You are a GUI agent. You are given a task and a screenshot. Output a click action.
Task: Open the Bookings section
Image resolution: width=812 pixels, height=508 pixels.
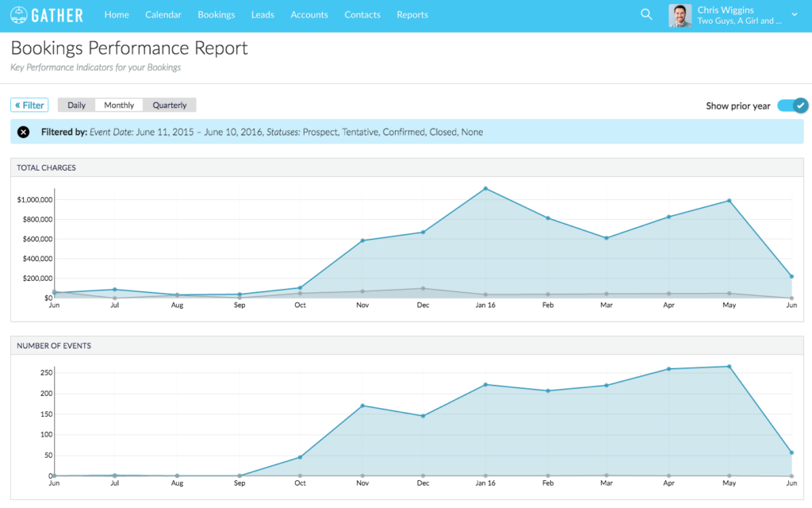tap(216, 15)
